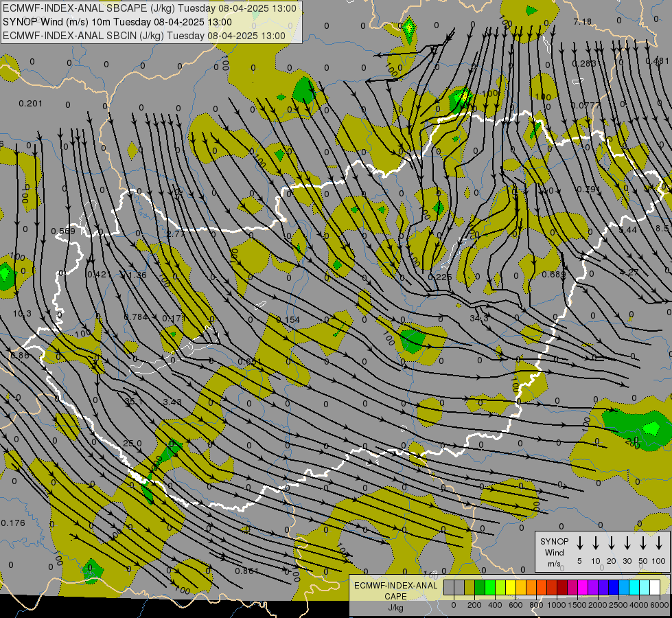The width and height of the screenshot is (672, 618).
Task: Click the 5 m/s wind arrow in the legend
Action: (579, 543)
